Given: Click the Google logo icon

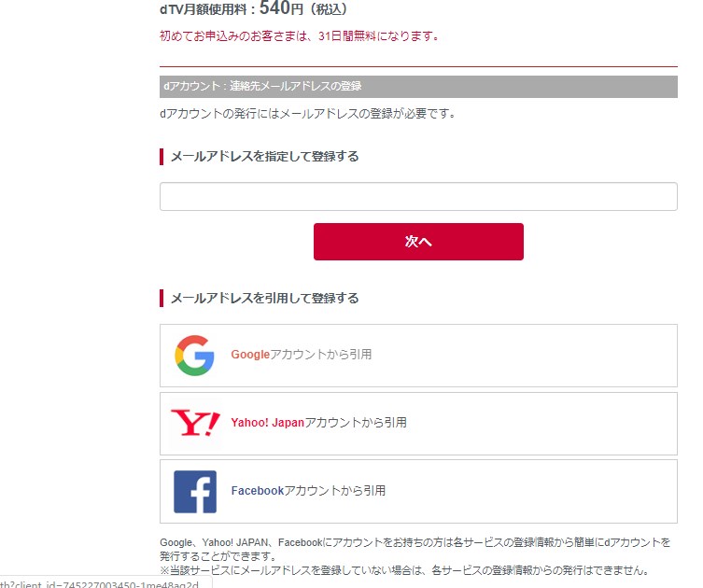Looking at the screenshot, I should [x=194, y=356].
